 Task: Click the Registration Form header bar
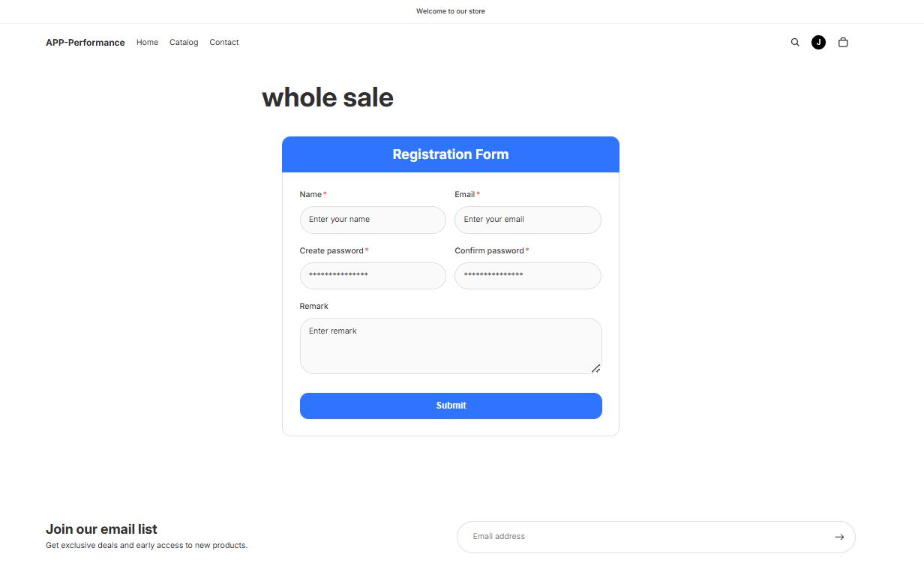(451, 154)
